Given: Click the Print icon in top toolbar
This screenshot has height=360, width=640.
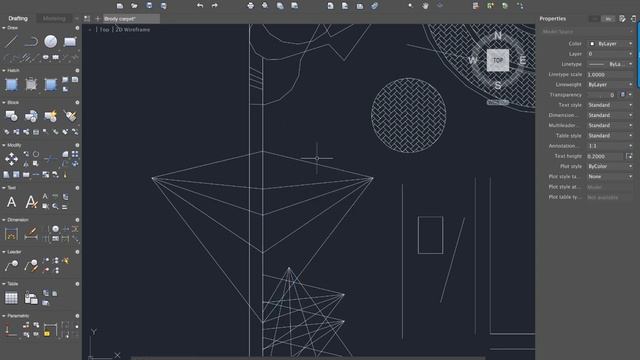Looking at the screenshot, I should tap(251, 5).
